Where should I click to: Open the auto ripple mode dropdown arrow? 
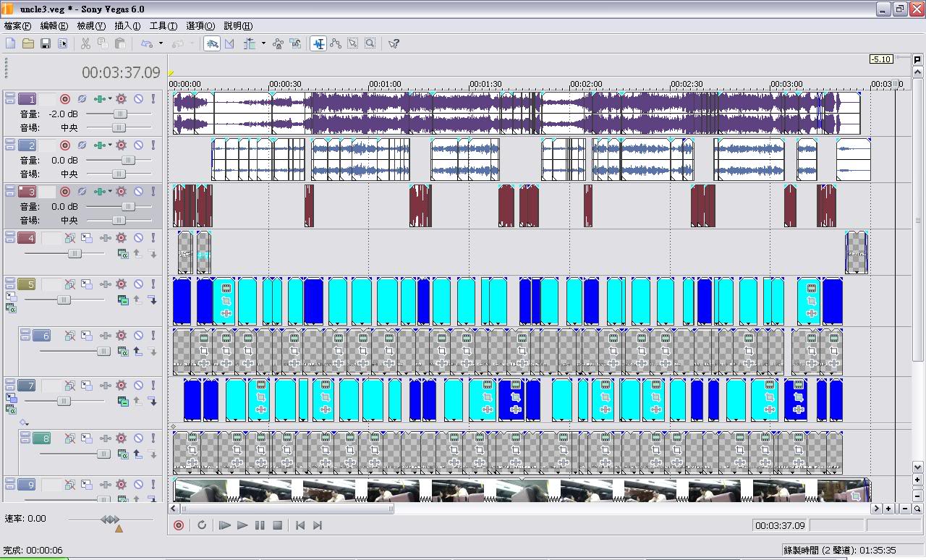[263, 43]
